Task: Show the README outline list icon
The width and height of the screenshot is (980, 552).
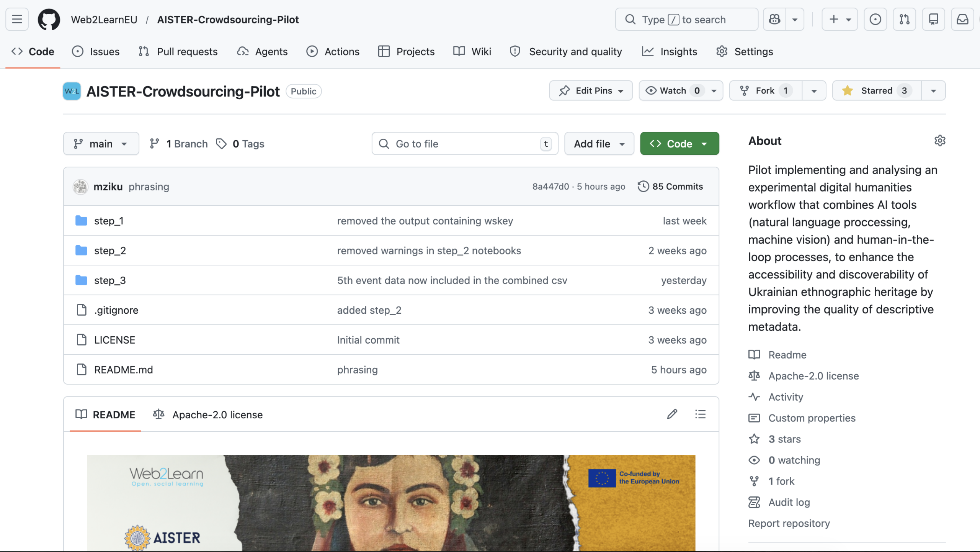Action: point(700,414)
